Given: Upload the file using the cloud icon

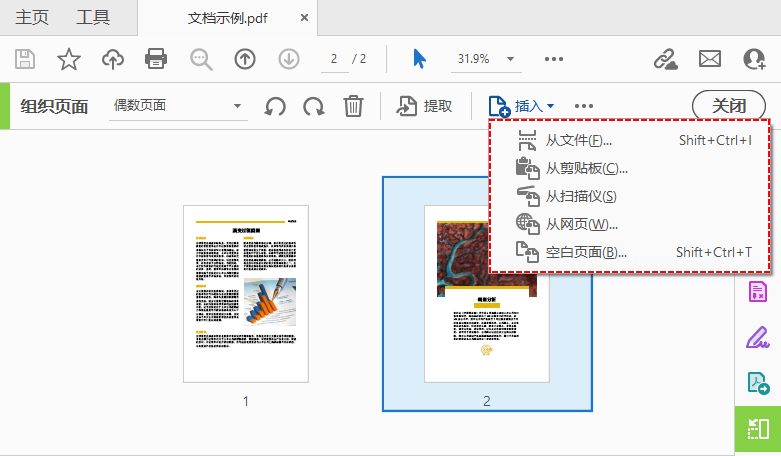Looking at the screenshot, I should click(113, 59).
